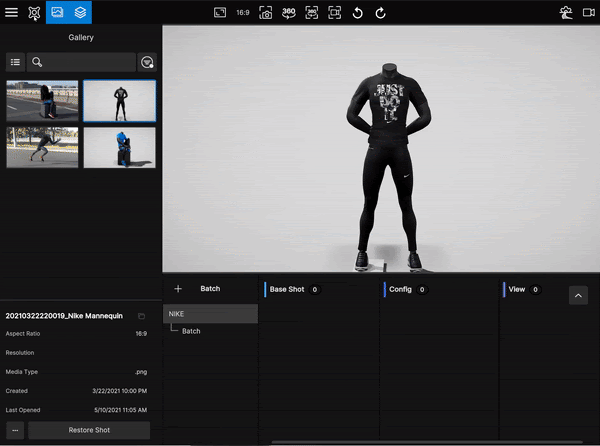Open the more options ellipsis button
This screenshot has height=446, width=600.
[15, 430]
